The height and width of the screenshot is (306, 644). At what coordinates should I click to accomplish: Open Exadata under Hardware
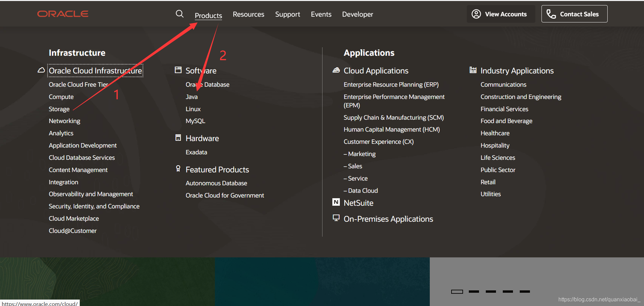pos(196,152)
